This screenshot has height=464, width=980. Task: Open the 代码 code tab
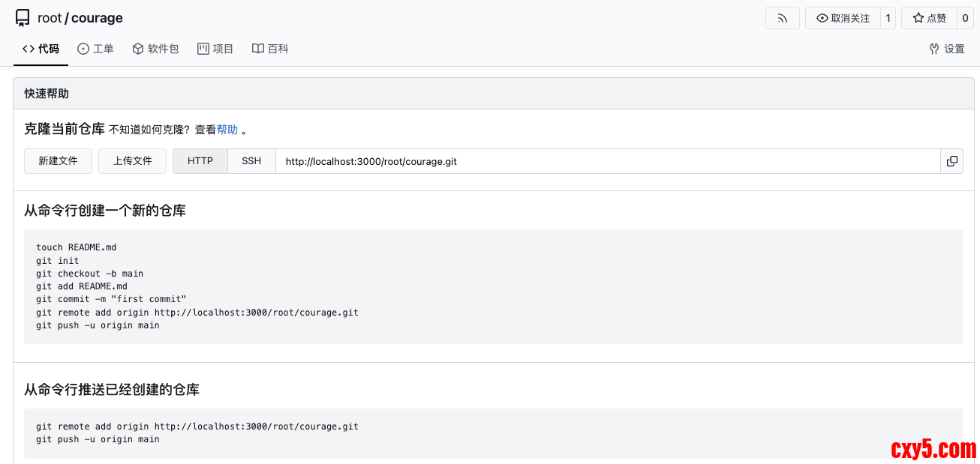click(41, 49)
